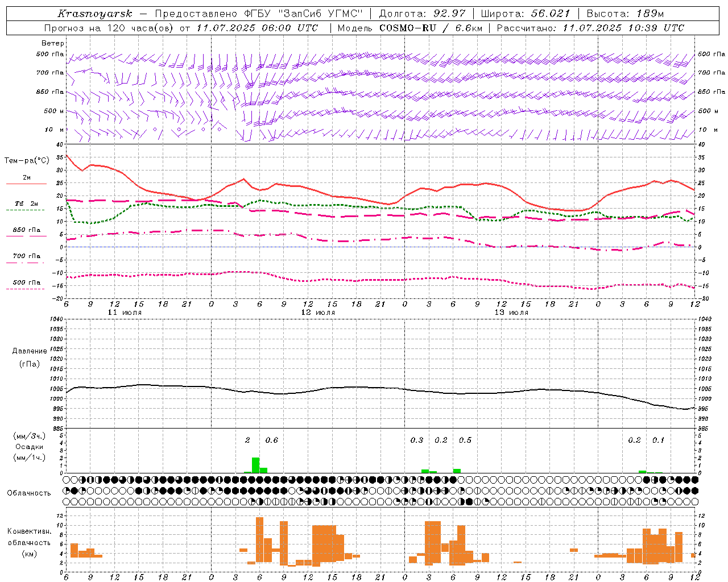Click the Тем-ра(°C) axis label

click(27, 161)
